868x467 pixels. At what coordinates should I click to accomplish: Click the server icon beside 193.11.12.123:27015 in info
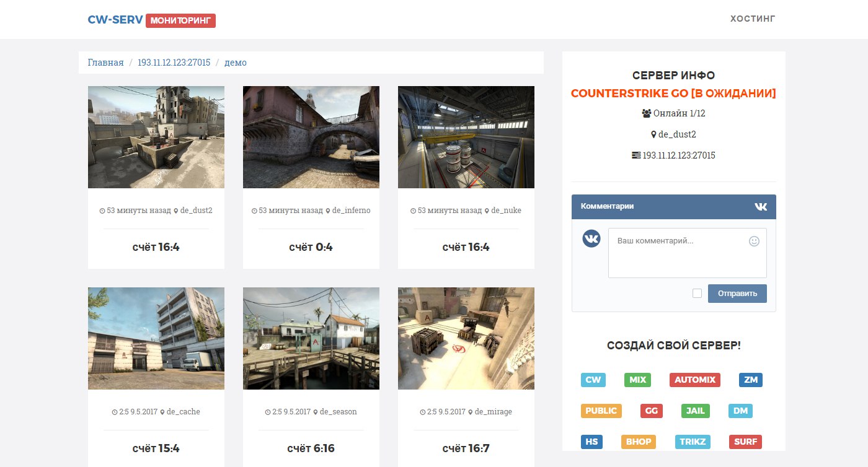[x=636, y=155]
